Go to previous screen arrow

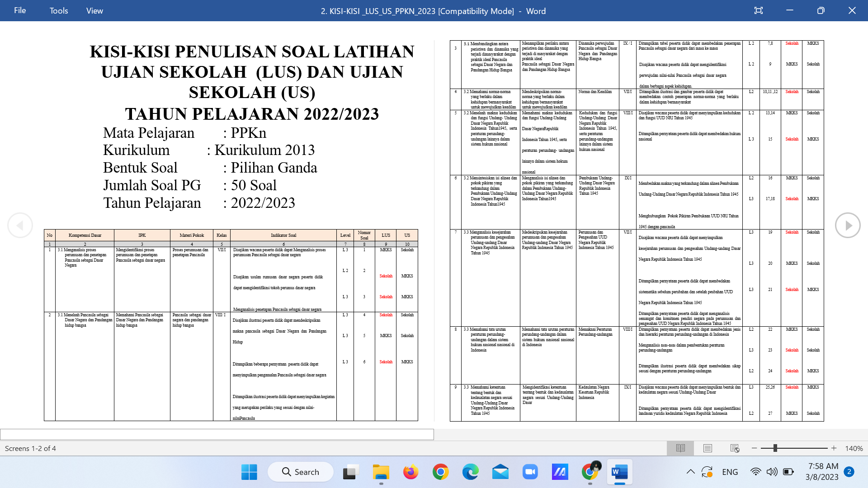[20, 225]
